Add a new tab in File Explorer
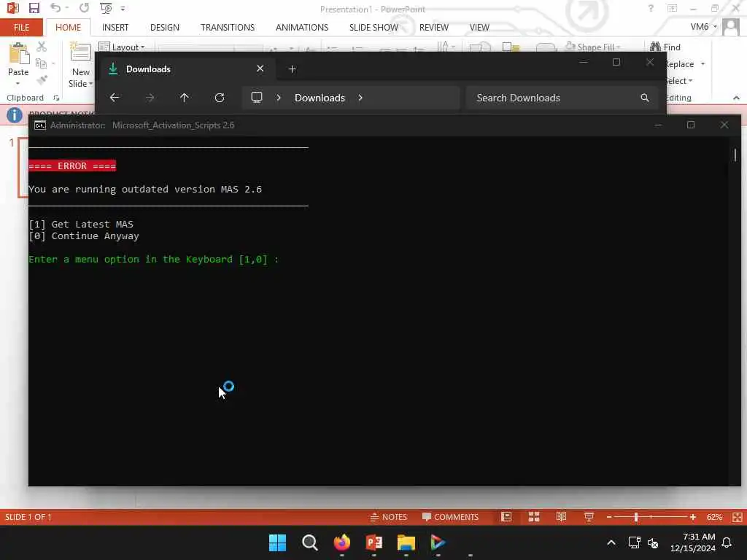This screenshot has height=560, width=747. (292, 69)
